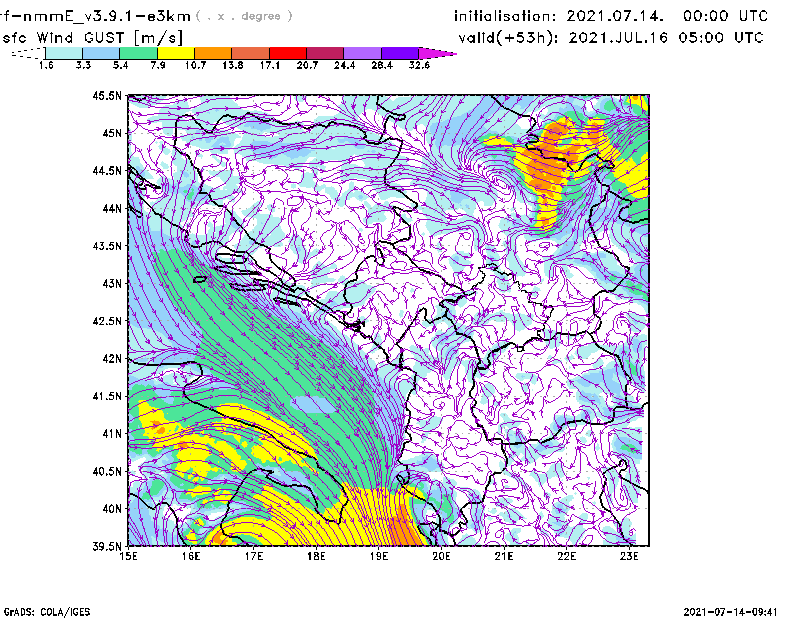This screenshot has width=800, height=618.
Task: Click the lavender 24.4–28.4 legend swatch
Action: (x=363, y=53)
